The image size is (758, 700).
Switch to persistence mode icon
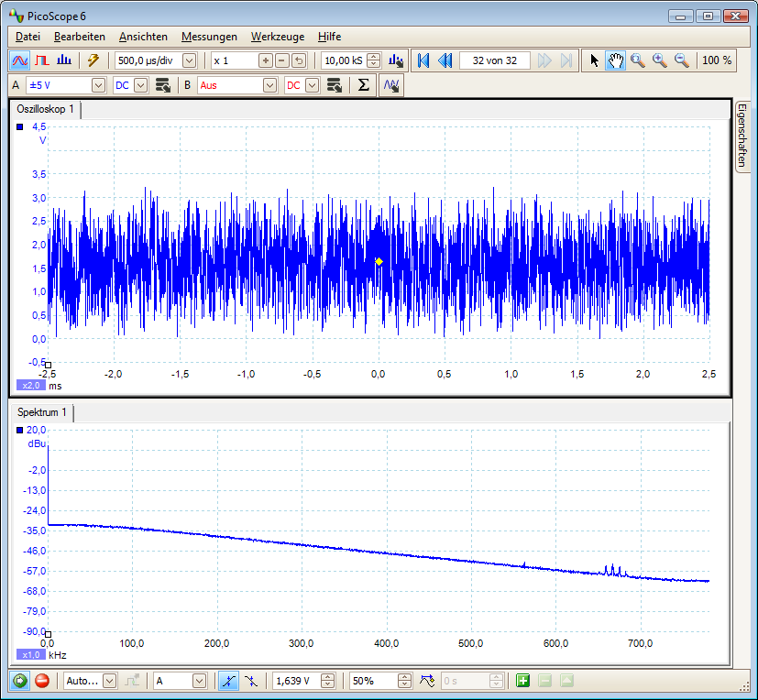(42, 60)
